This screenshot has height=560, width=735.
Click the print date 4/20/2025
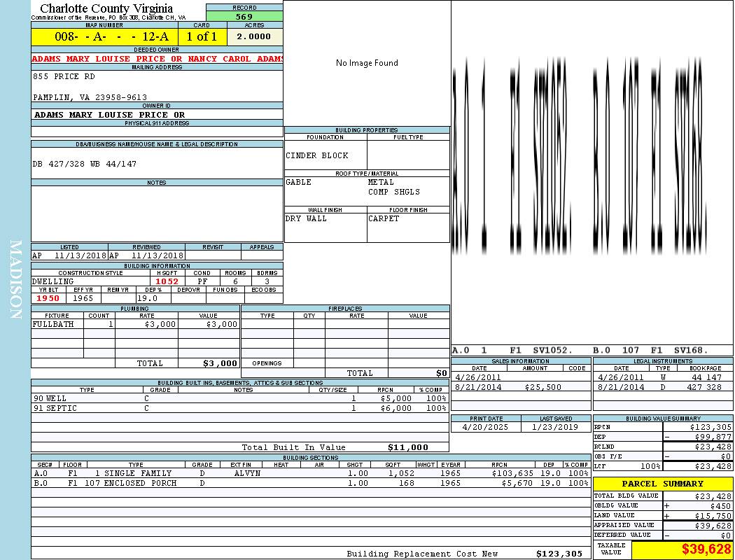point(485,428)
